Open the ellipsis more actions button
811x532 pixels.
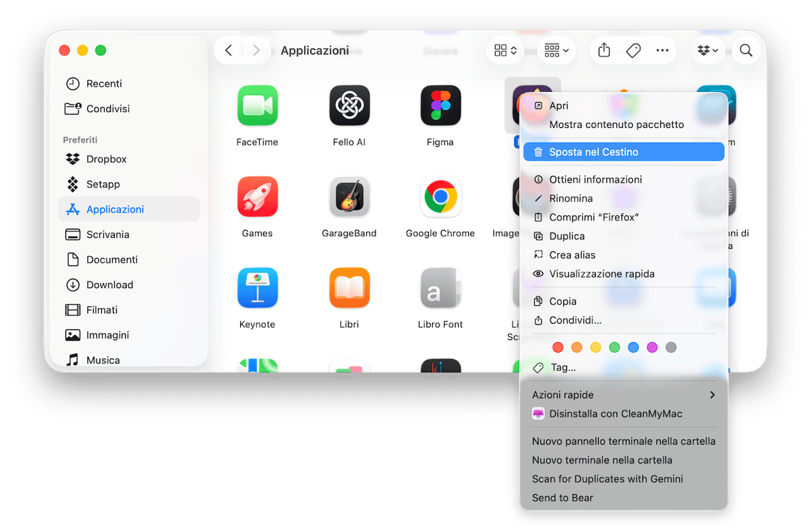point(662,51)
